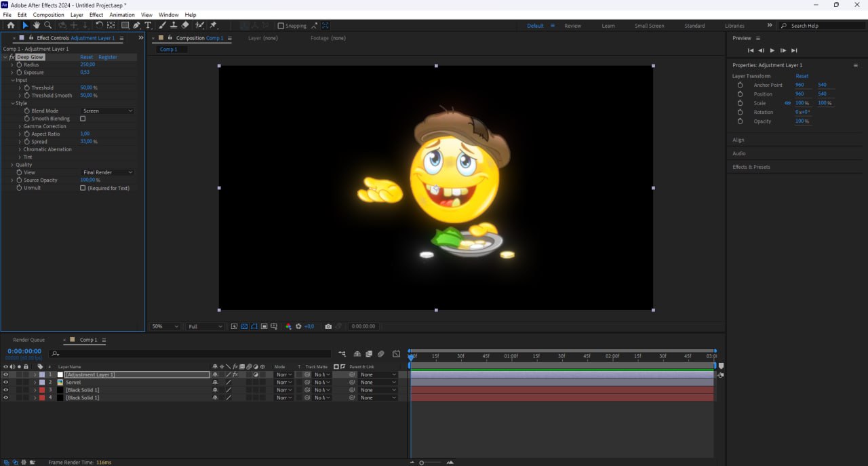The image size is (868, 466).
Task: Toggle visibility of Black Solid layer 3
Action: coord(6,390)
